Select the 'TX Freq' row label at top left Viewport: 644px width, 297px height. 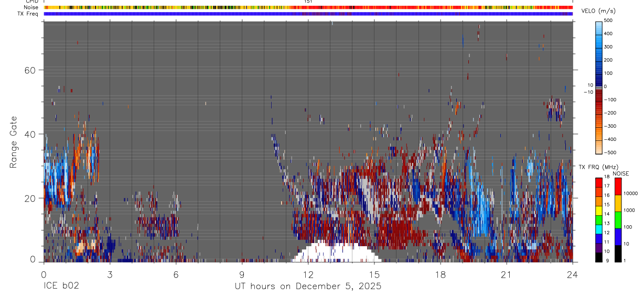click(28, 14)
